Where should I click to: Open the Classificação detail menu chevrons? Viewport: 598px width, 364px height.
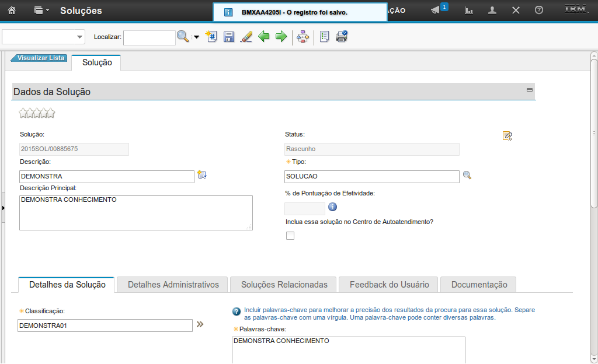click(x=200, y=324)
